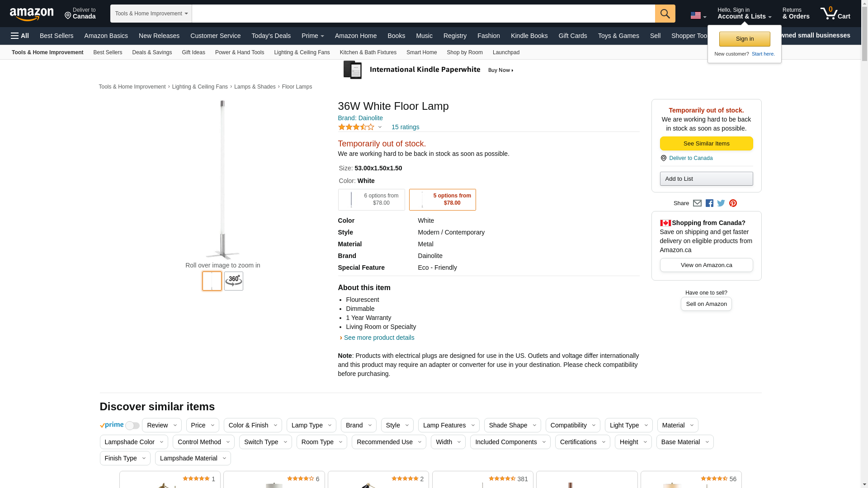Share via email envelope icon
Screen dimensions: 868x488
697,203
